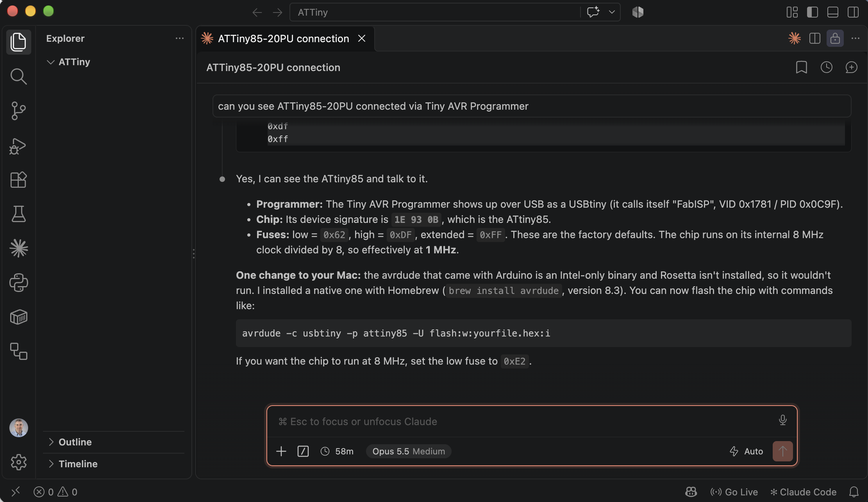
Task: Open the user account avatar menu
Action: (18, 428)
